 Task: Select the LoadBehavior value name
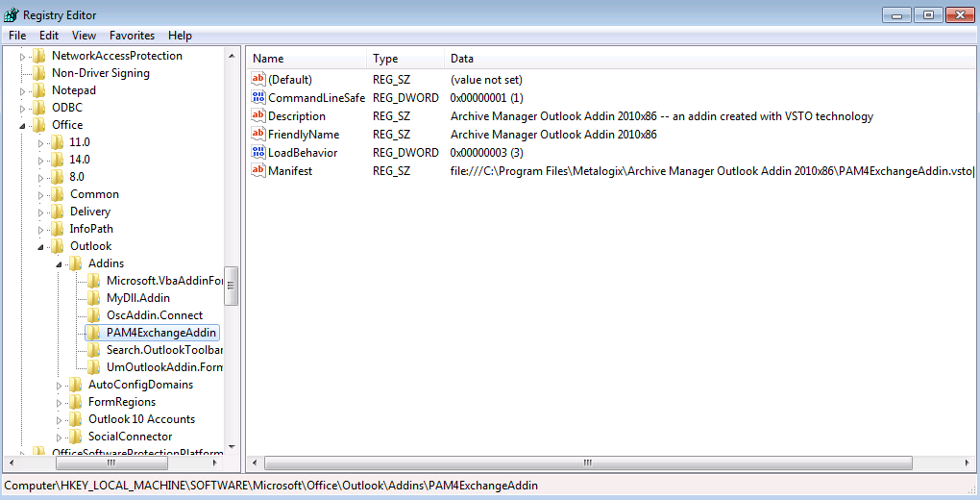[x=303, y=152]
